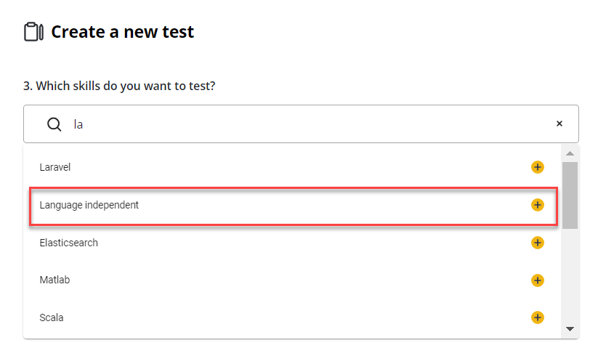Choose the Scala option text
This screenshot has width=606, height=364.
coord(52,318)
